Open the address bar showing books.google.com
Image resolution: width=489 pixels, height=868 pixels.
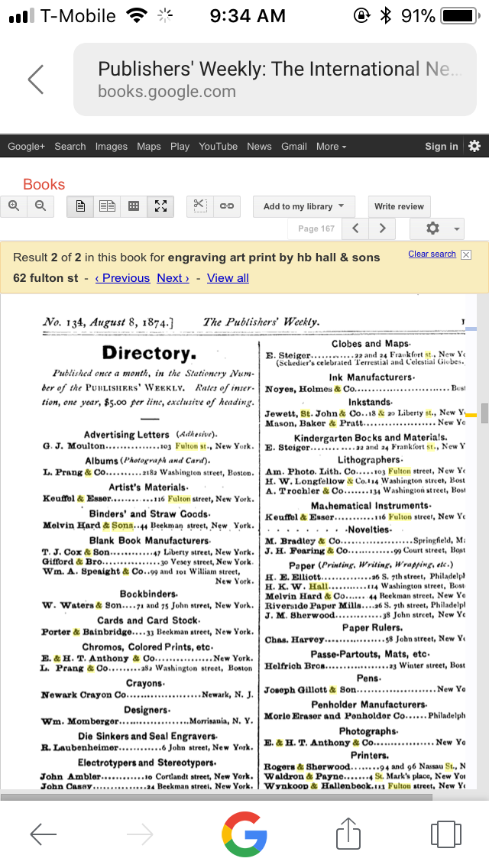tap(275, 79)
